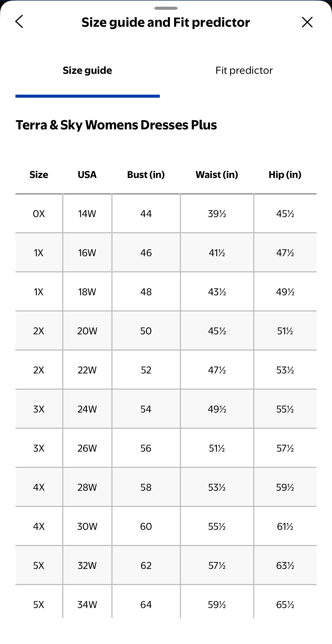This screenshot has height=644, width=332.
Task: Tap the bust value 54
Action: (146, 409)
